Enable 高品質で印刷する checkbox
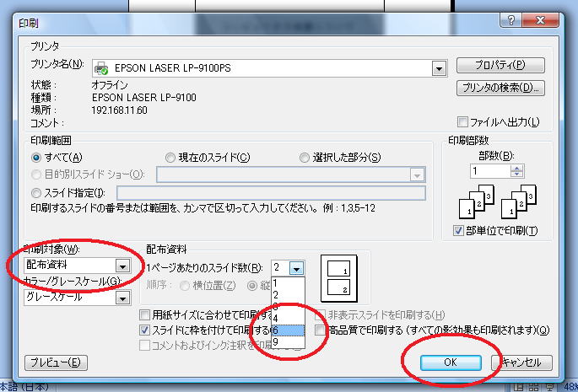This screenshot has height=392, width=578. [321, 330]
